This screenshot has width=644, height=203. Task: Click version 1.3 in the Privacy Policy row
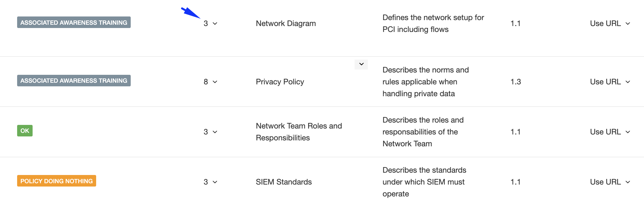[x=516, y=82]
